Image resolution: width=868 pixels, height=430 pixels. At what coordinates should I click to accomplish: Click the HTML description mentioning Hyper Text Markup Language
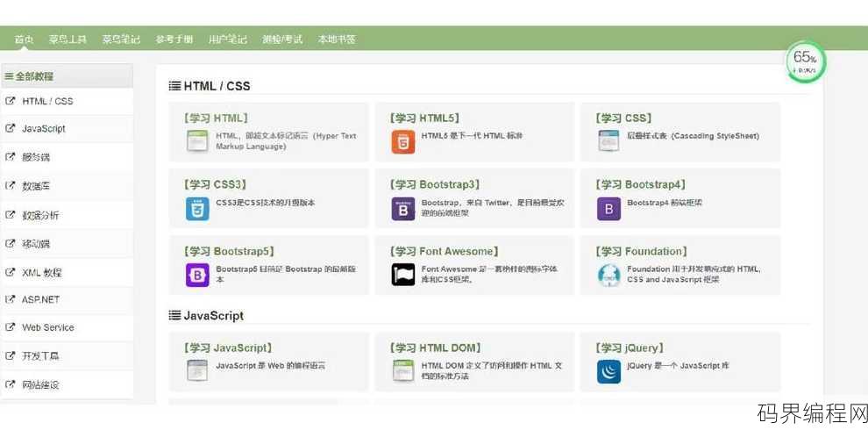point(286,141)
